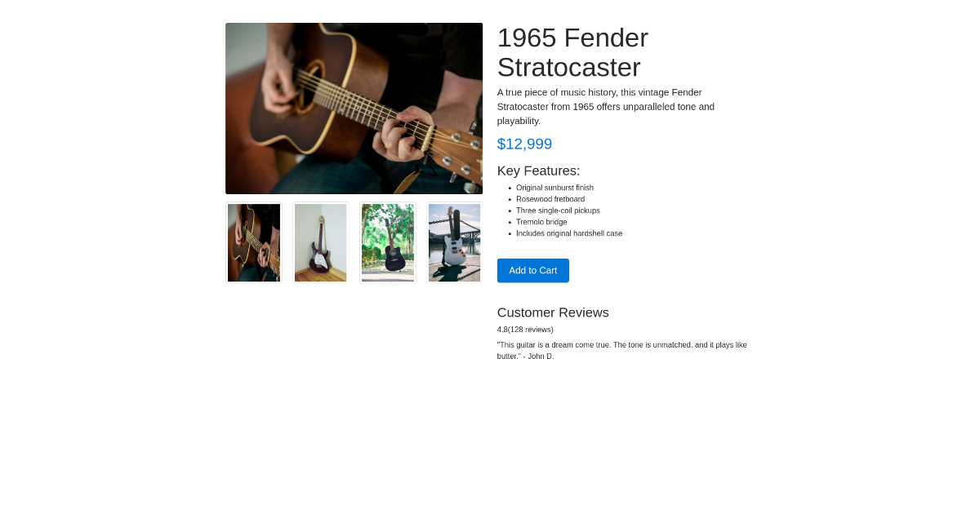Image resolution: width=980 pixels, height=514 pixels.
Task: Select the Rosewood fretboard list item
Action: [x=550, y=199]
